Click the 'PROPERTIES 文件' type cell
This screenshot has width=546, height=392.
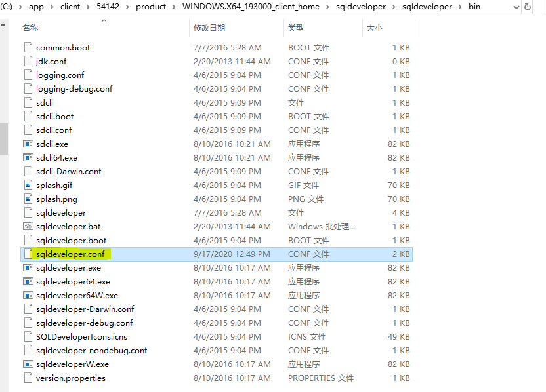tap(321, 378)
